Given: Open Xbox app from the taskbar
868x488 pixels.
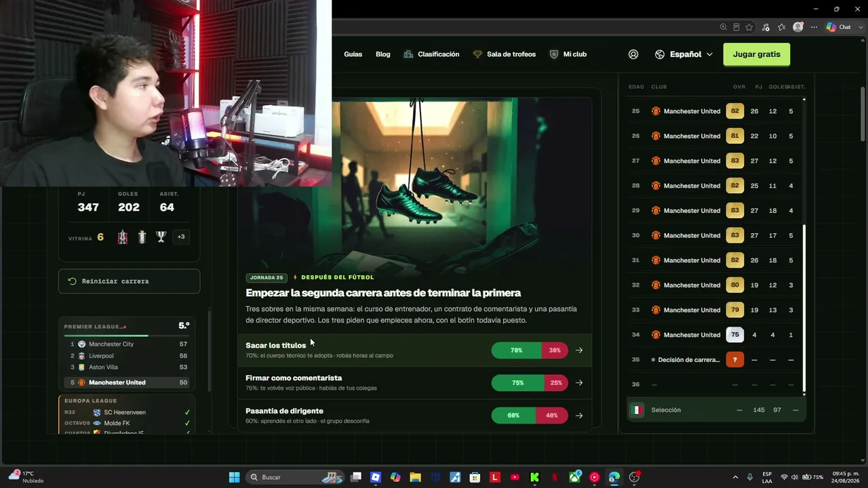Looking at the screenshot, I should [575, 477].
